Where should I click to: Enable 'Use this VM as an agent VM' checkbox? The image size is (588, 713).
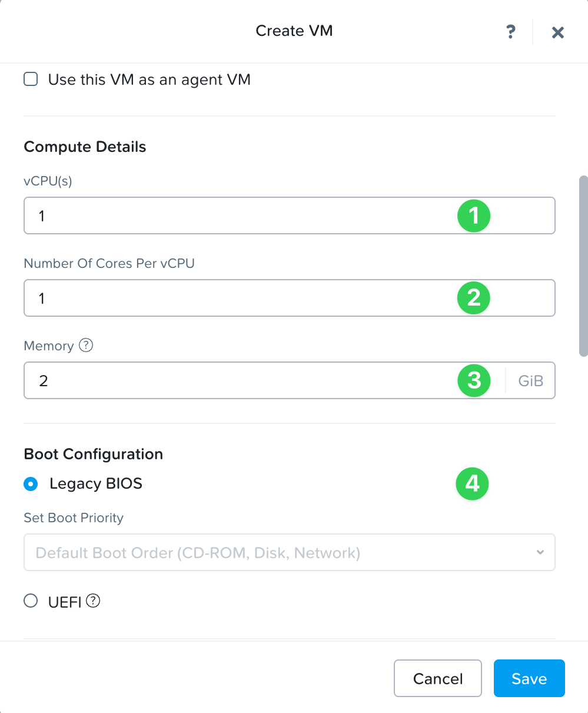point(31,79)
